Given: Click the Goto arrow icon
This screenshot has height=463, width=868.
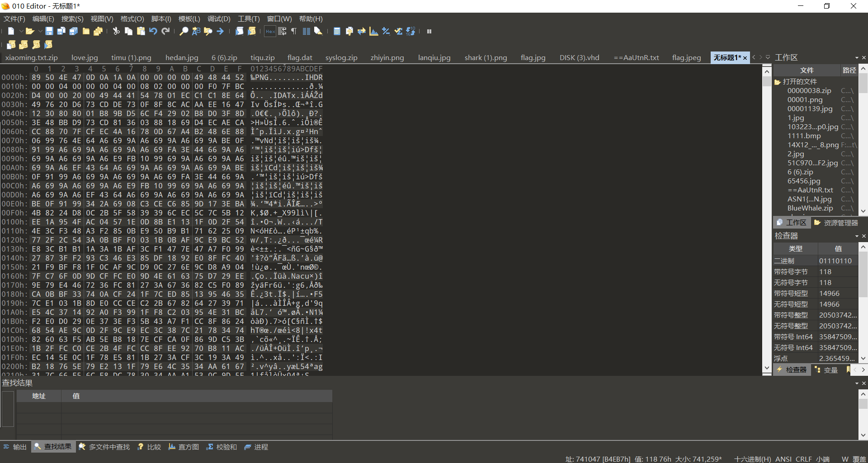Looking at the screenshot, I should (220, 31).
